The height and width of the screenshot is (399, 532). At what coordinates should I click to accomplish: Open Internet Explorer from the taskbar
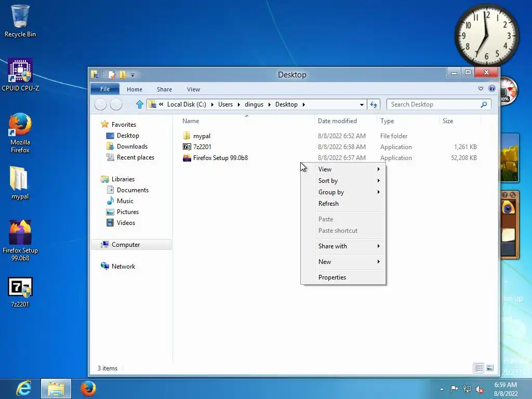coord(23,389)
